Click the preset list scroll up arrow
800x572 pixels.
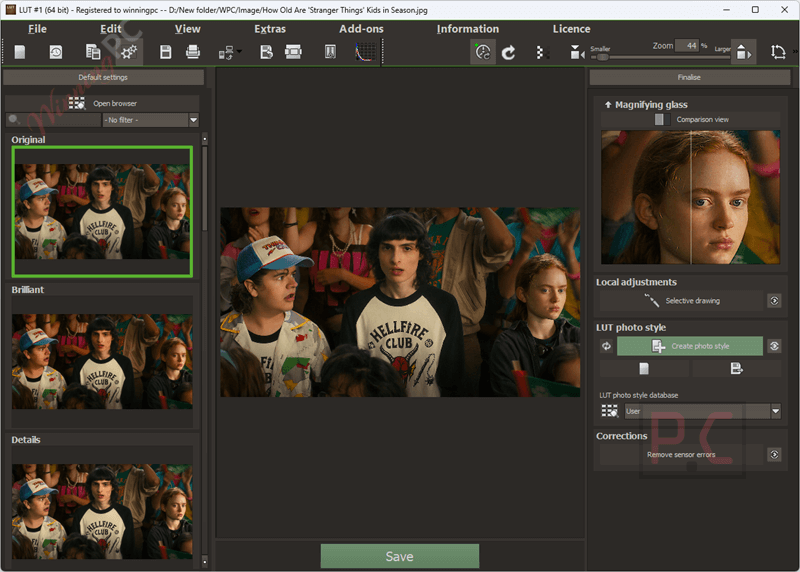205,139
